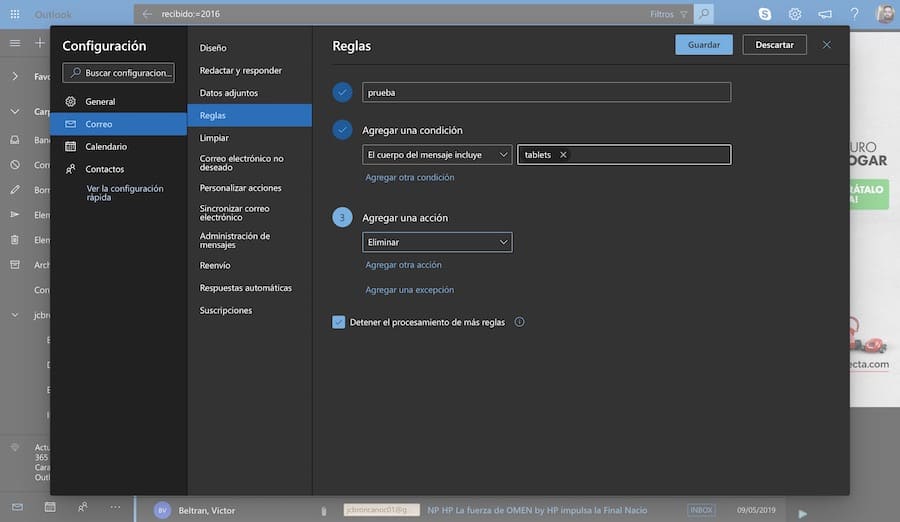The image size is (900, 522).
Task: Toggle 'Detener el procesamiento de más reglas' checkbox
Action: pos(339,322)
